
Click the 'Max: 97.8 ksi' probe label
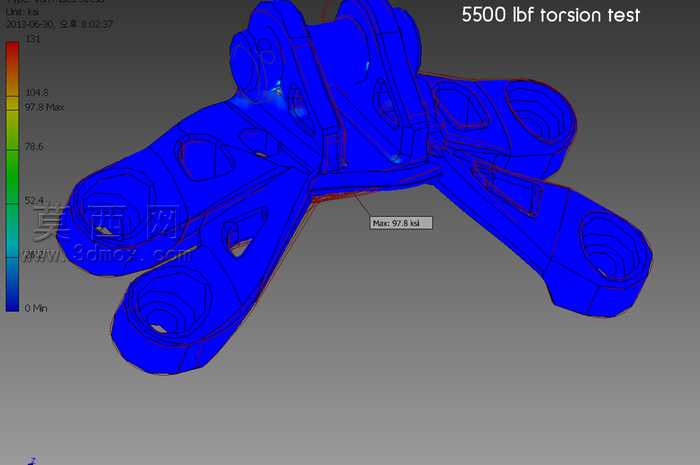400,223
